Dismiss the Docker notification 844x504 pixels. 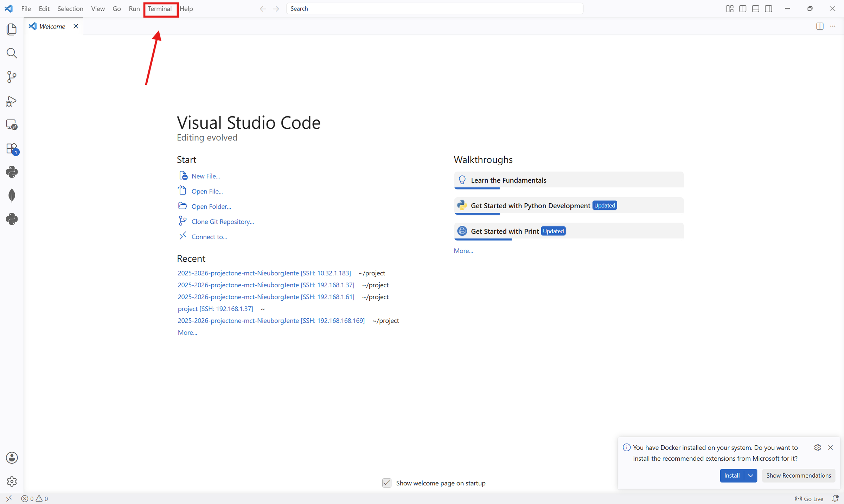pos(831,447)
